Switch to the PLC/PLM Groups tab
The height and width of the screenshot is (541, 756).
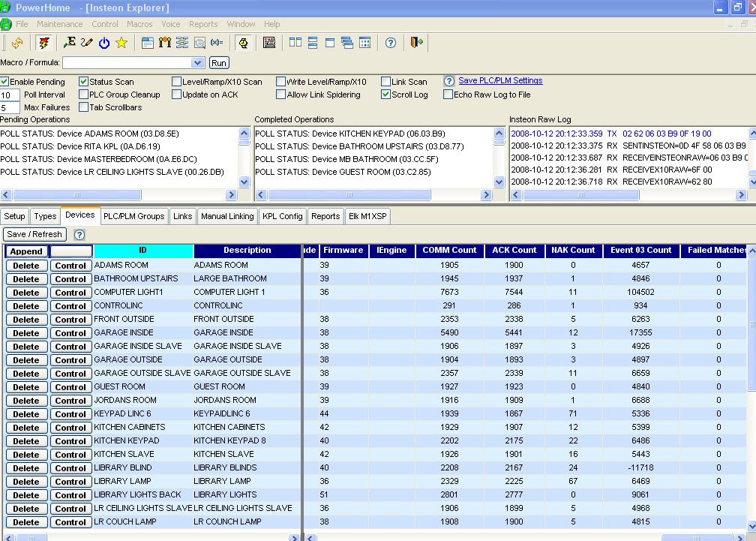(134, 217)
